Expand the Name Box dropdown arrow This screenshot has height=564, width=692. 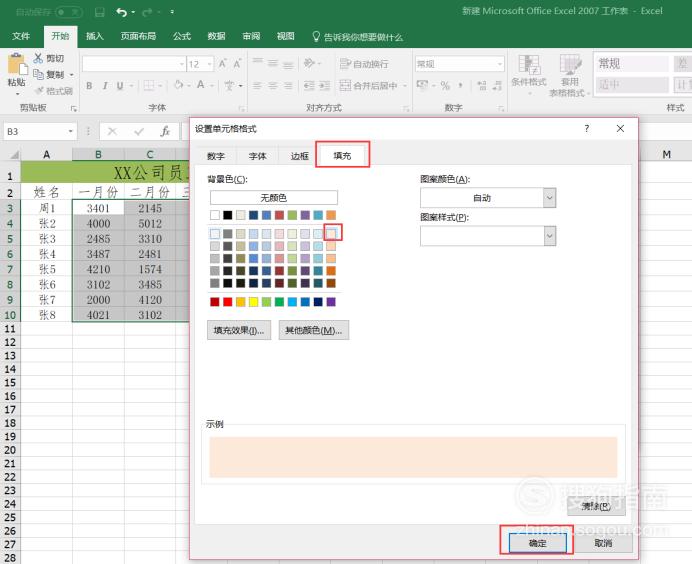tap(70, 132)
